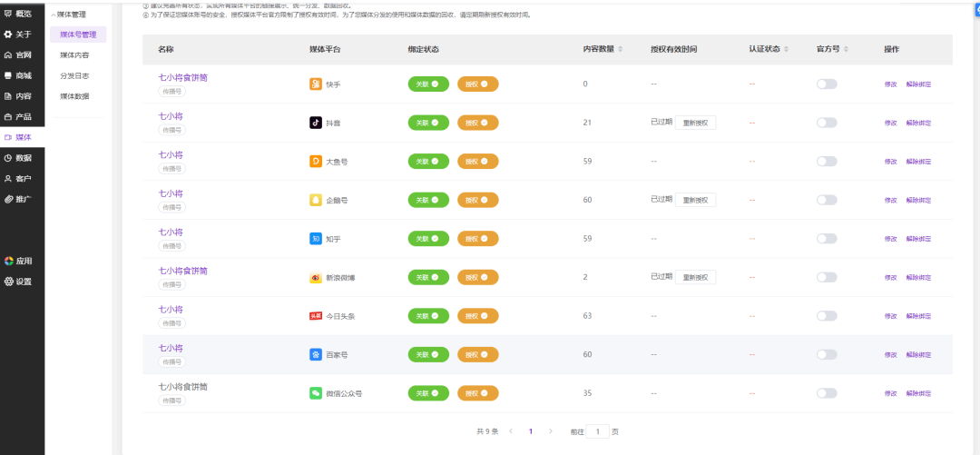Viewport: 980px width, 455px height.
Task: Click the 抖音 platform icon
Action: click(x=316, y=123)
